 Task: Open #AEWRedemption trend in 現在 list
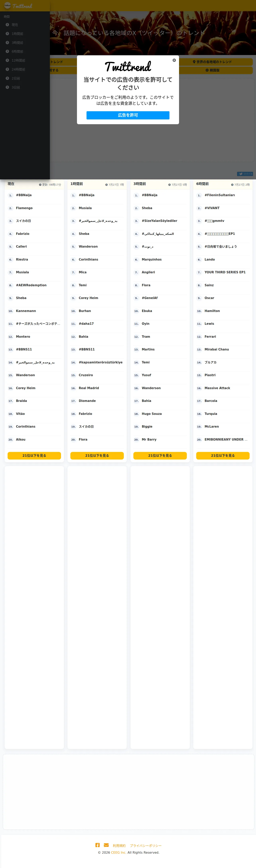click(x=31, y=285)
